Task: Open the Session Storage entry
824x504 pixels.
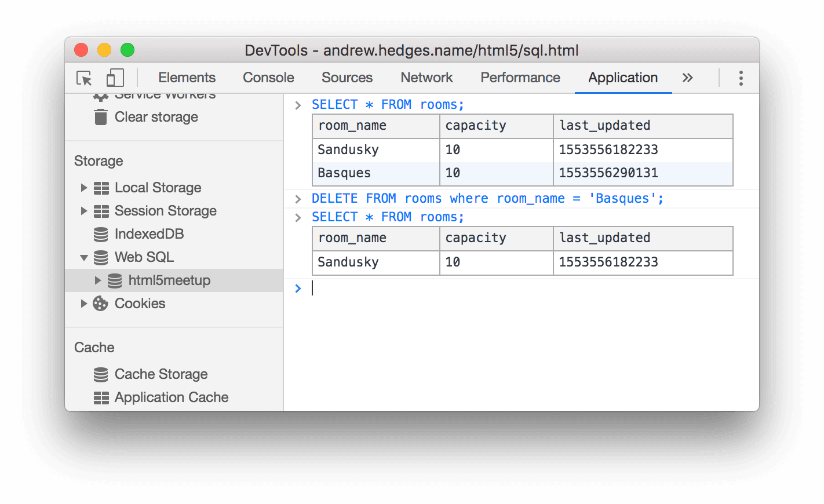Action: pos(165,211)
